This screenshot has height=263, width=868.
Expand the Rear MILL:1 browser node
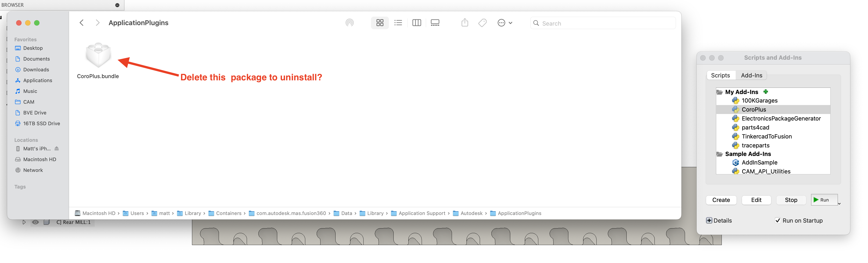click(x=24, y=222)
